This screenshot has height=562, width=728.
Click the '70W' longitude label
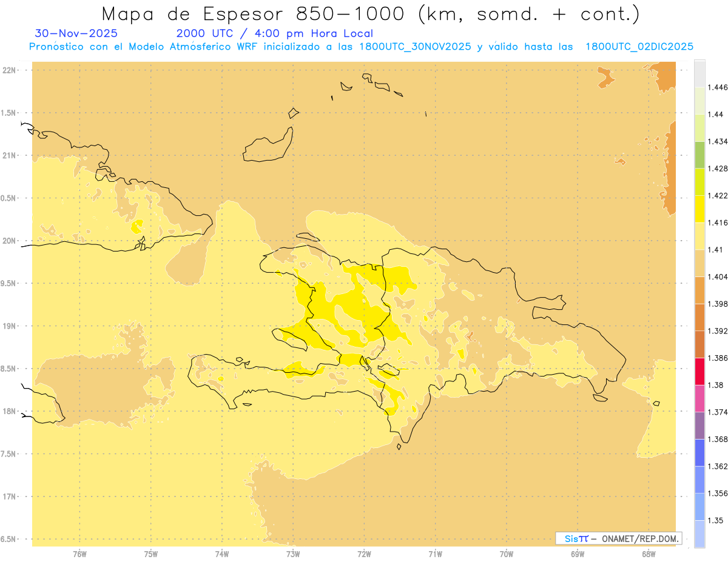507,554
